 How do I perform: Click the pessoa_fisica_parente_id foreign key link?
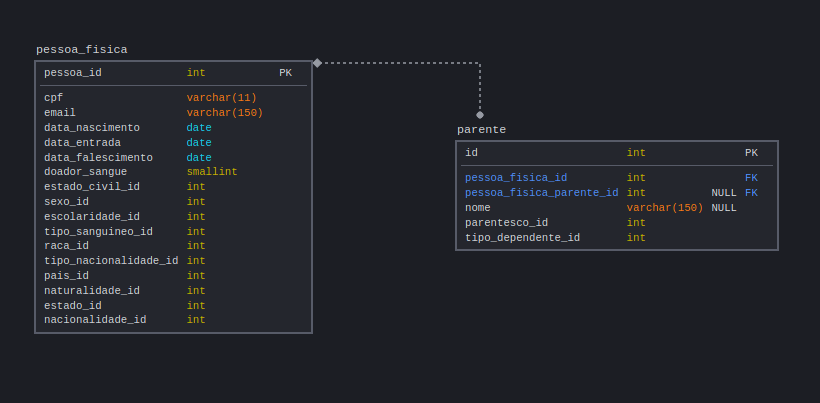(541, 193)
